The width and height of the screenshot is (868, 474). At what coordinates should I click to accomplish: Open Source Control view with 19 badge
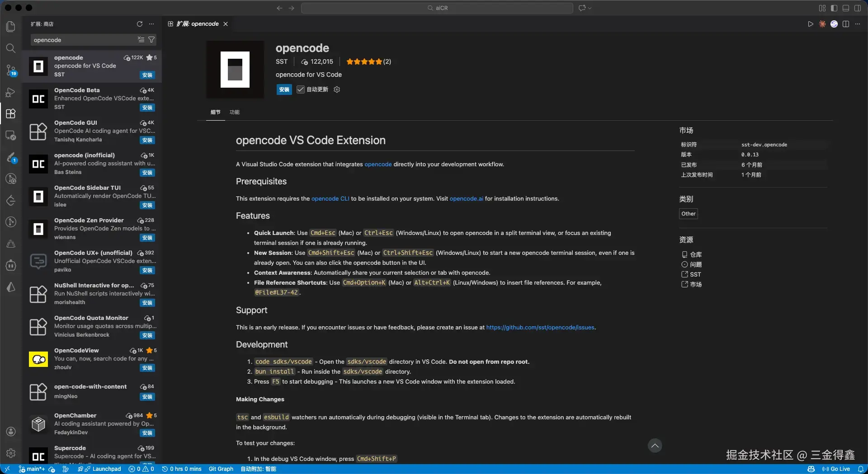click(11, 70)
